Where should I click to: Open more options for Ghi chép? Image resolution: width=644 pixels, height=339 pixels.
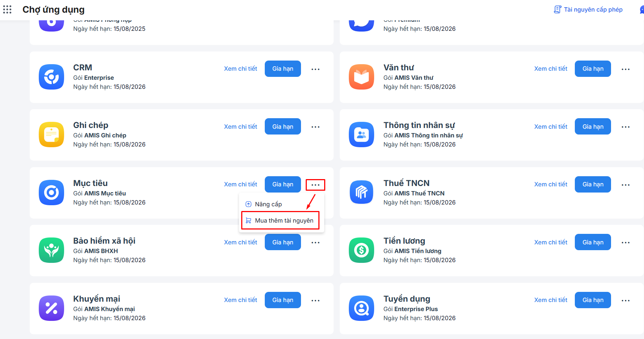coord(315,127)
